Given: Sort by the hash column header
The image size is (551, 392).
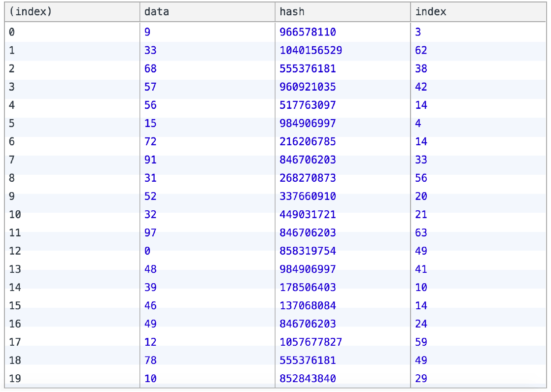Looking at the screenshot, I should tap(343, 12).
